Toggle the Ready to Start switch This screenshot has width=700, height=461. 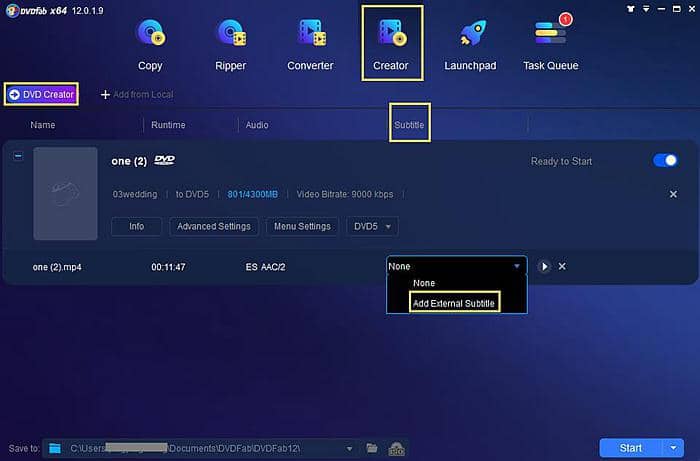[x=665, y=161]
